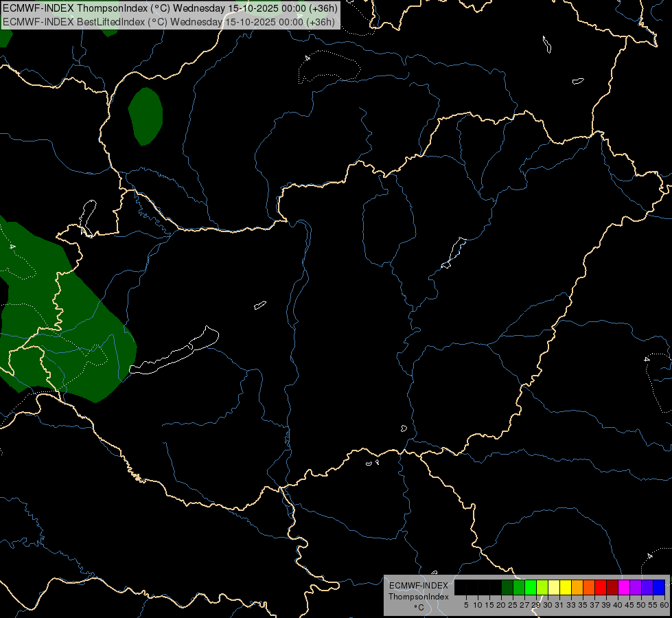Click the ThompsonIndex title line at top
Image resolution: width=672 pixels, height=618 pixels.
tap(170, 8)
